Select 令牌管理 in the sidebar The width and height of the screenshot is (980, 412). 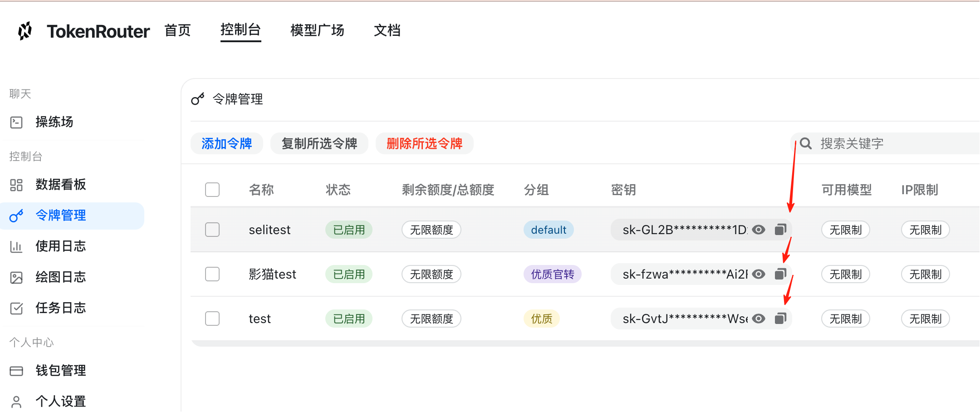pos(73,216)
